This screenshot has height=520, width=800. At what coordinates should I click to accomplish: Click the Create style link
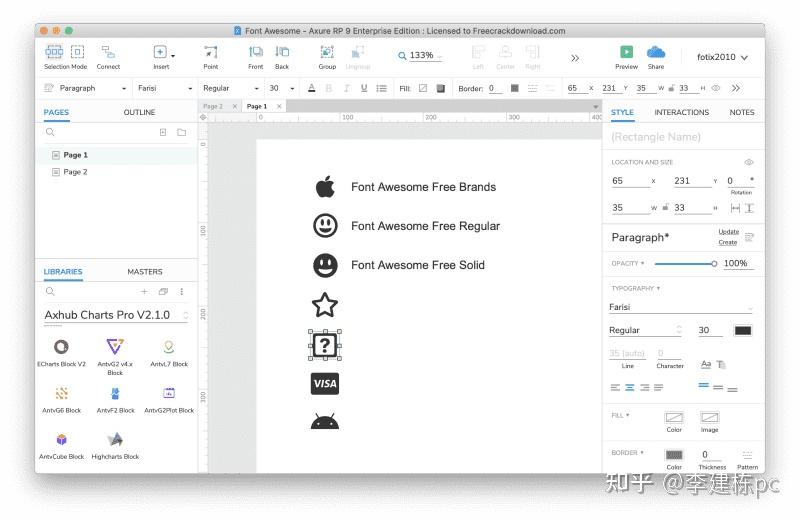coord(728,242)
